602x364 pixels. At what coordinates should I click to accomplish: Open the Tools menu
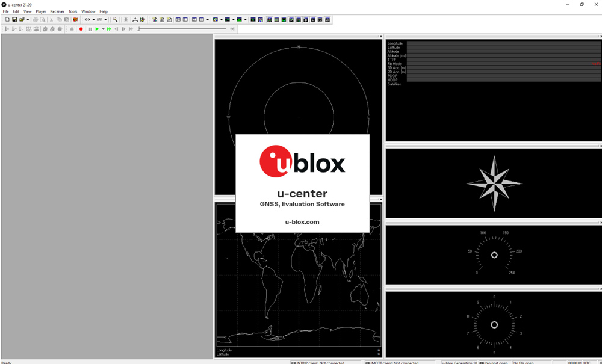[73, 11]
